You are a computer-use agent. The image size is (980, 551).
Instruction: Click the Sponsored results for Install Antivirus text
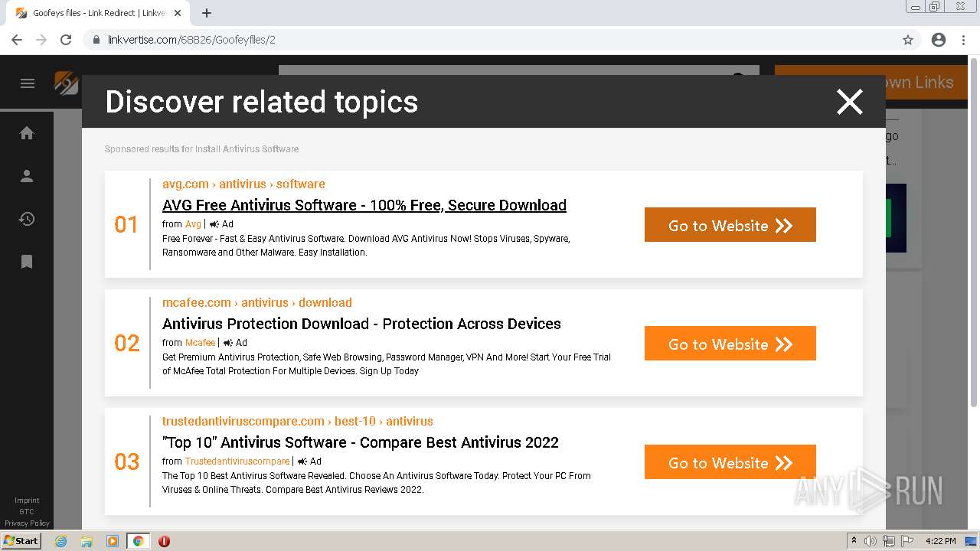[x=202, y=149]
